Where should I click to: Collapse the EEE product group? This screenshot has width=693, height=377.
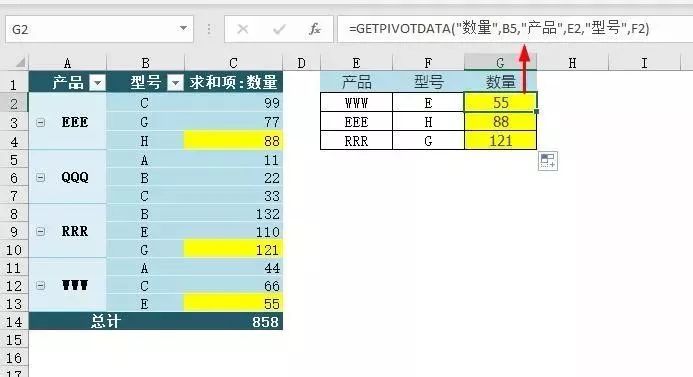coord(41,122)
